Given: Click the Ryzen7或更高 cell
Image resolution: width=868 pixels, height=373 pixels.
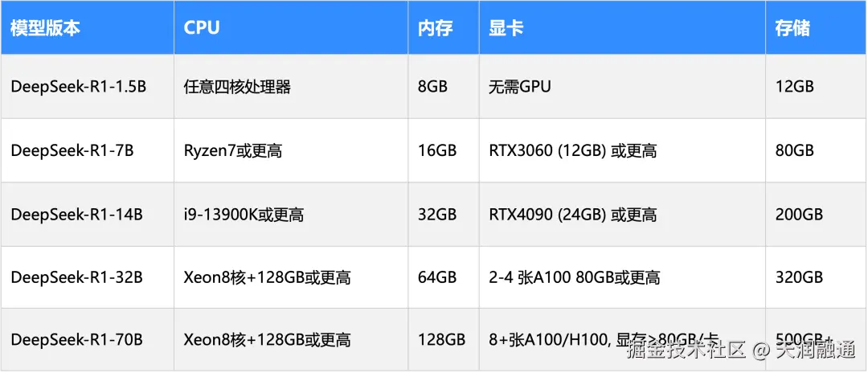Looking at the screenshot, I should point(291,150).
